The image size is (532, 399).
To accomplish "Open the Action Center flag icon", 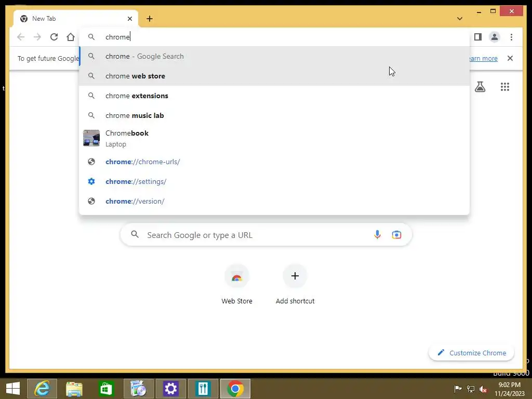I will pyautogui.click(x=458, y=389).
